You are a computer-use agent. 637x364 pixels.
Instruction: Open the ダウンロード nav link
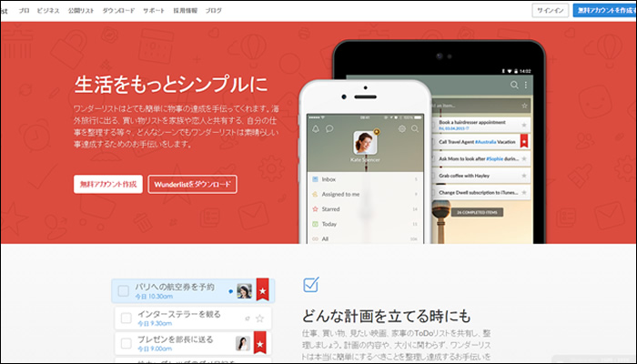click(118, 11)
